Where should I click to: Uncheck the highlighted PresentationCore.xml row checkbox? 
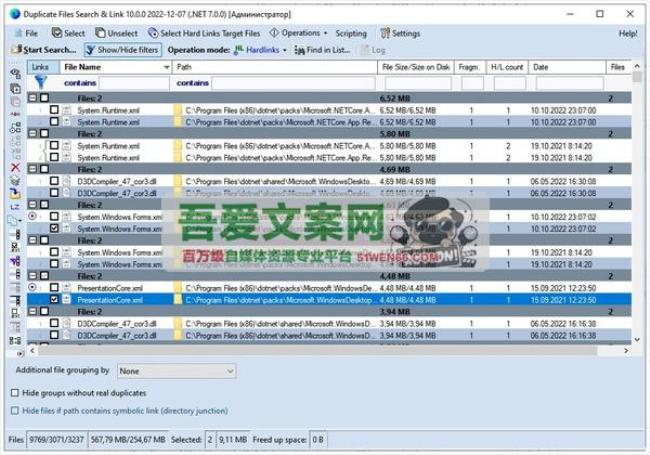point(54,299)
